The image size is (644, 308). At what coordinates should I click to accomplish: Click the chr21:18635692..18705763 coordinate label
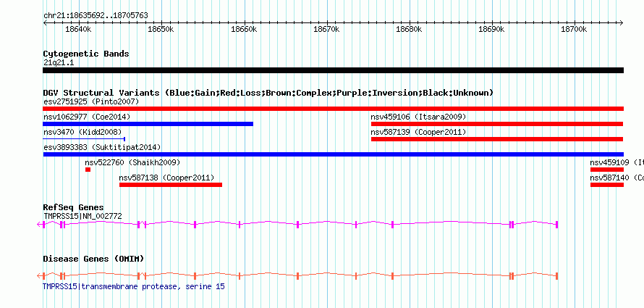96,16
